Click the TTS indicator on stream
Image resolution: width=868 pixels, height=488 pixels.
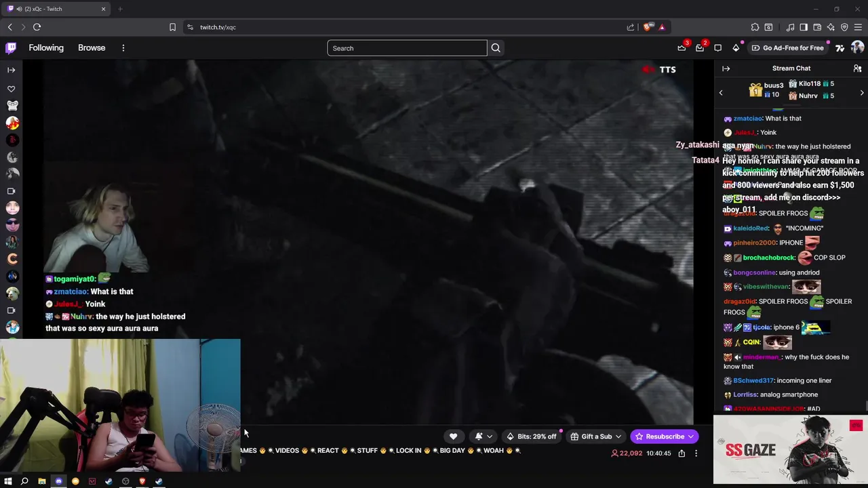coord(659,69)
